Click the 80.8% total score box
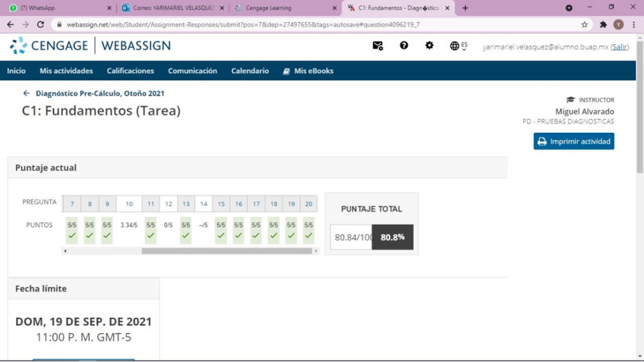 tap(392, 238)
